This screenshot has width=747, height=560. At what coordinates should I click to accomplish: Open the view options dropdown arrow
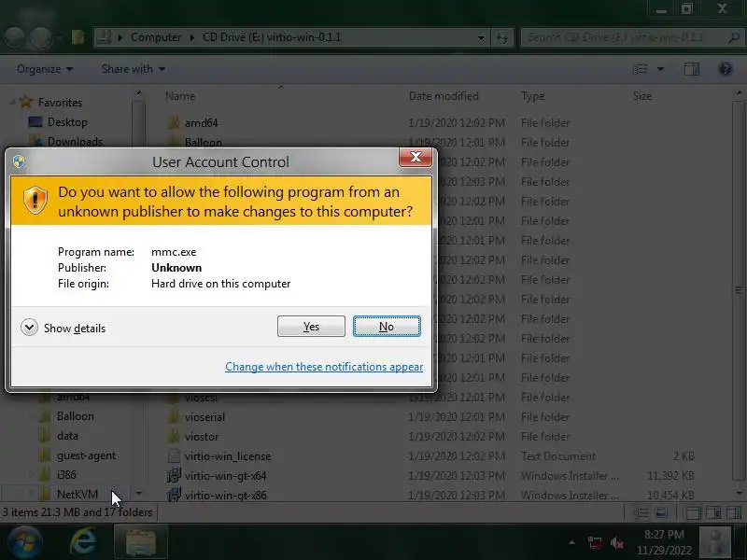[661, 69]
